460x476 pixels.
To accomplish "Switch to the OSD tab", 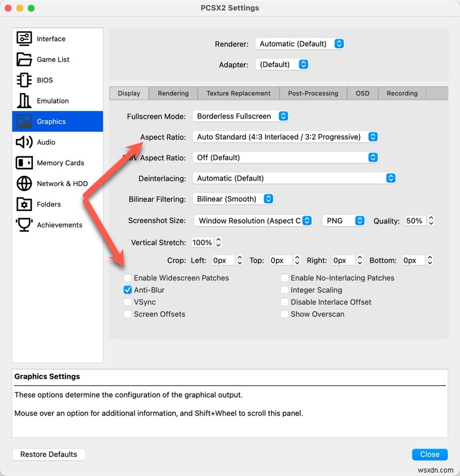I will click(363, 93).
